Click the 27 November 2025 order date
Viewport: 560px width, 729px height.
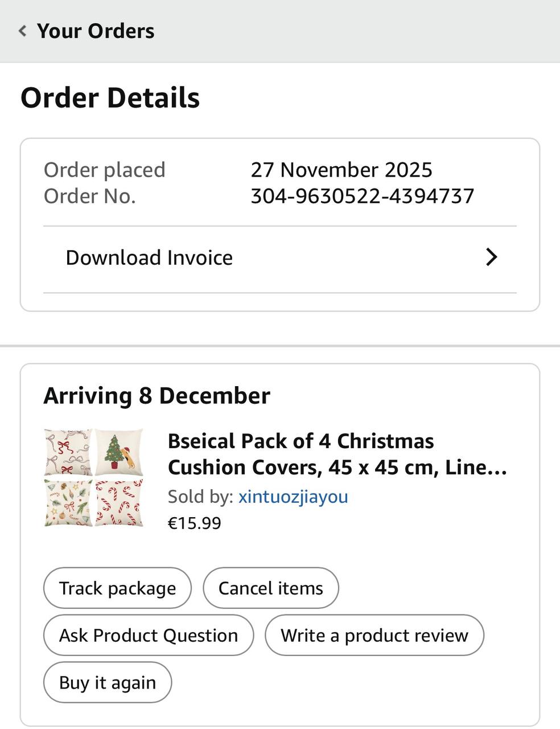point(341,170)
